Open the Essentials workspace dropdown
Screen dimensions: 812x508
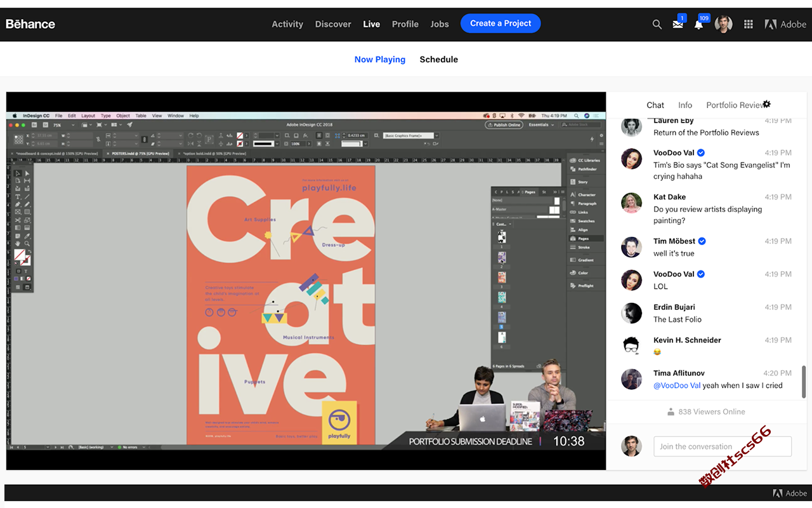click(x=541, y=124)
